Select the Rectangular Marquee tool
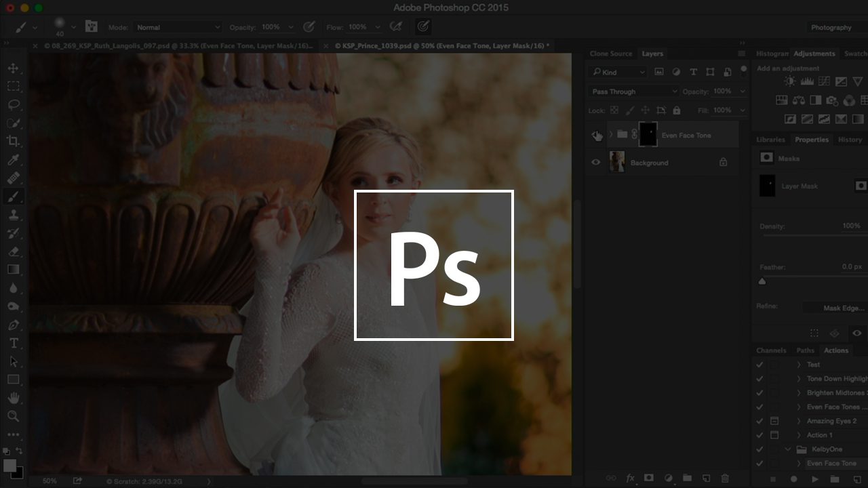This screenshot has height=488, width=868. coord(13,87)
